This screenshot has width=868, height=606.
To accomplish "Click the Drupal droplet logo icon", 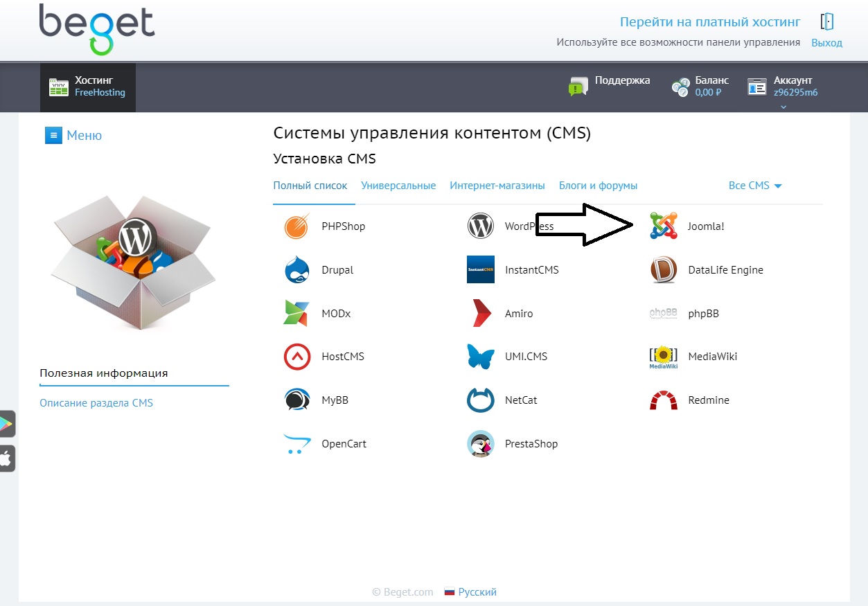I will point(297,270).
